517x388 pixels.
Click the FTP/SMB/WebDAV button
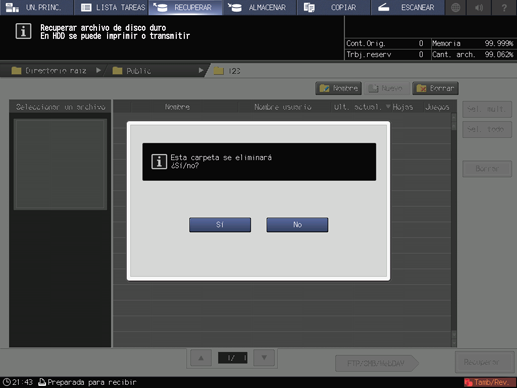pos(376,363)
